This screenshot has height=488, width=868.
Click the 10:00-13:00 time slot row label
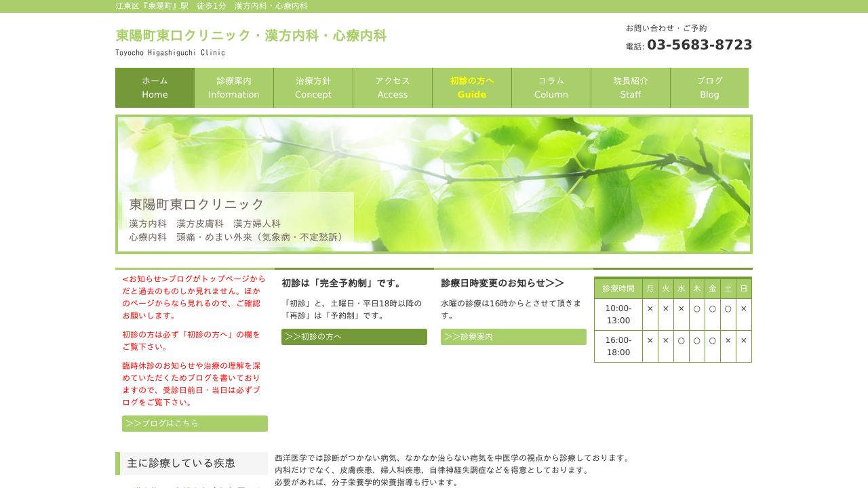618,314
